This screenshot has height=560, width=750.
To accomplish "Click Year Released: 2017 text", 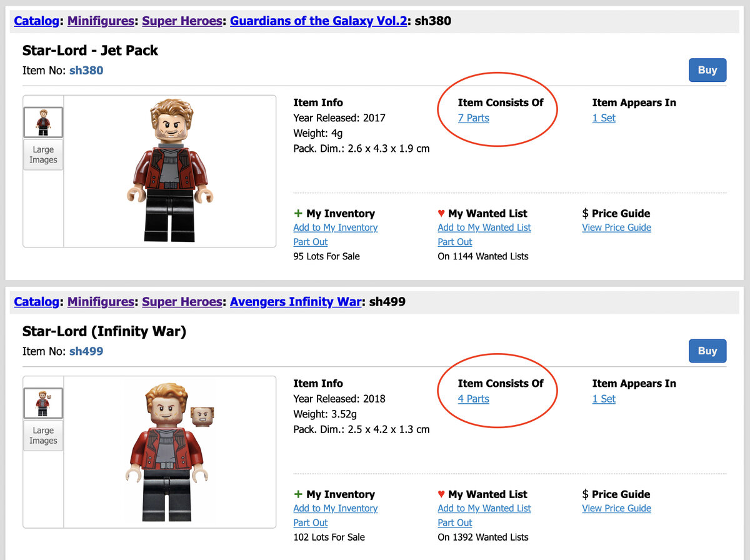I will pos(339,118).
